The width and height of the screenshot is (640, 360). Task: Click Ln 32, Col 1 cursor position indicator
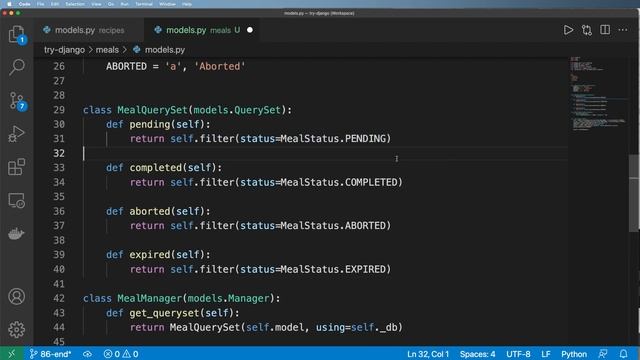coord(428,354)
